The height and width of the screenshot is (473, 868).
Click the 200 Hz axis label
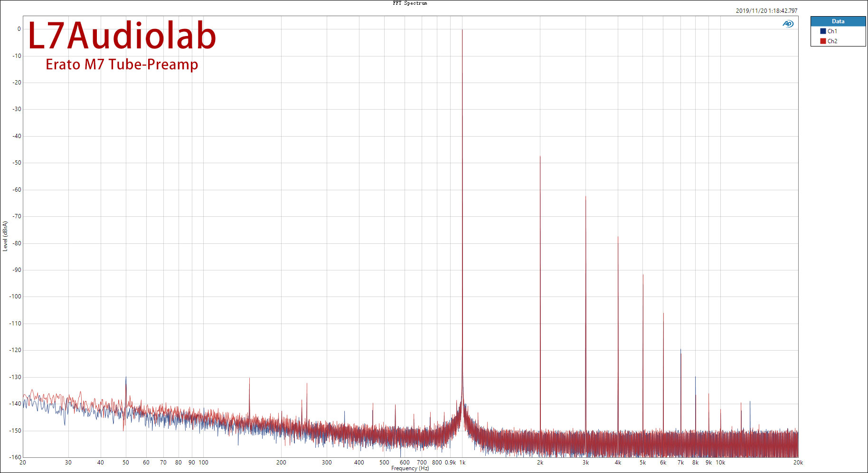(281, 463)
